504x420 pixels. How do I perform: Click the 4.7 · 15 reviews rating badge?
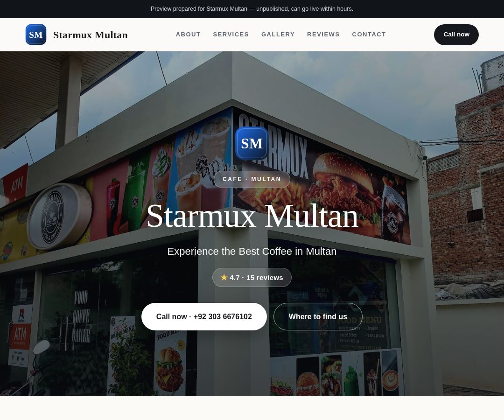coord(252,277)
